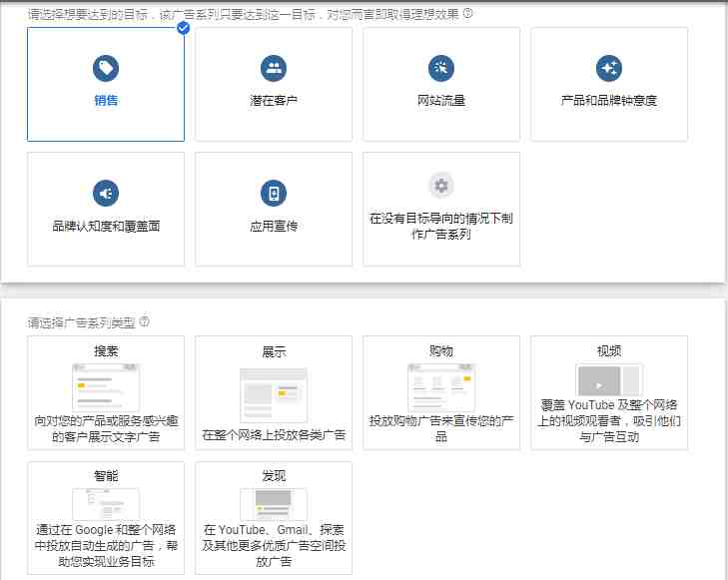Click description 投放购物广告来宣传您的产品
728x580 pixels.
pyautogui.click(x=441, y=428)
